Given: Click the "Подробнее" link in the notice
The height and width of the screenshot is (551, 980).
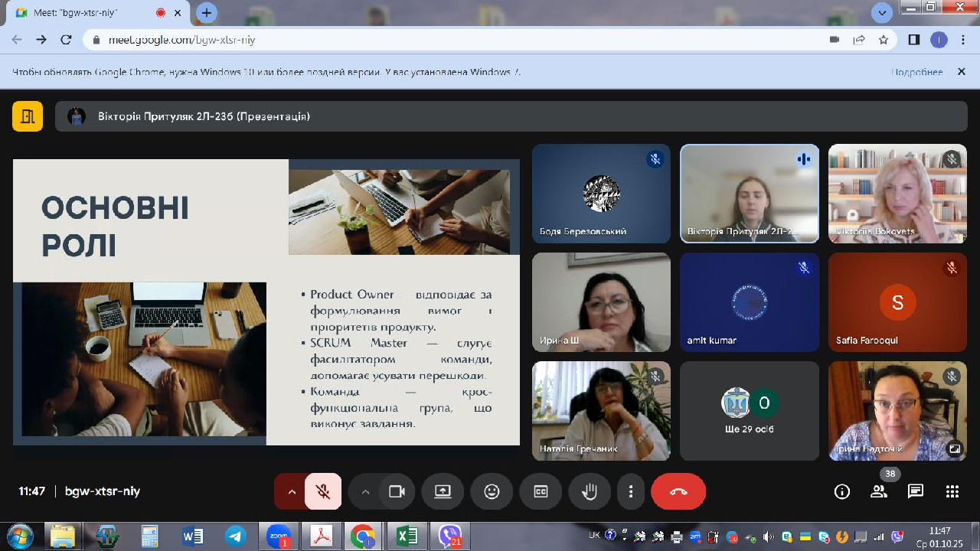Looking at the screenshot, I should point(916,72).
